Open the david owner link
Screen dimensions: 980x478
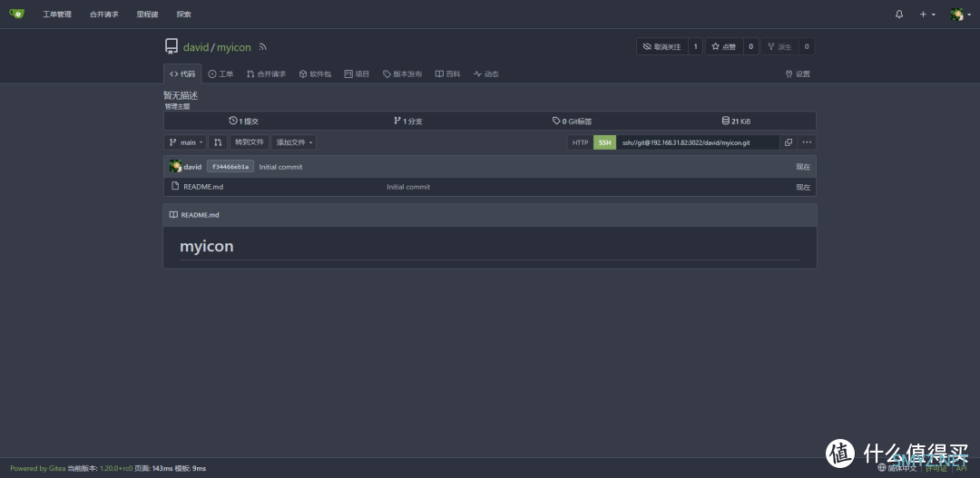click(x=196, y=47)
